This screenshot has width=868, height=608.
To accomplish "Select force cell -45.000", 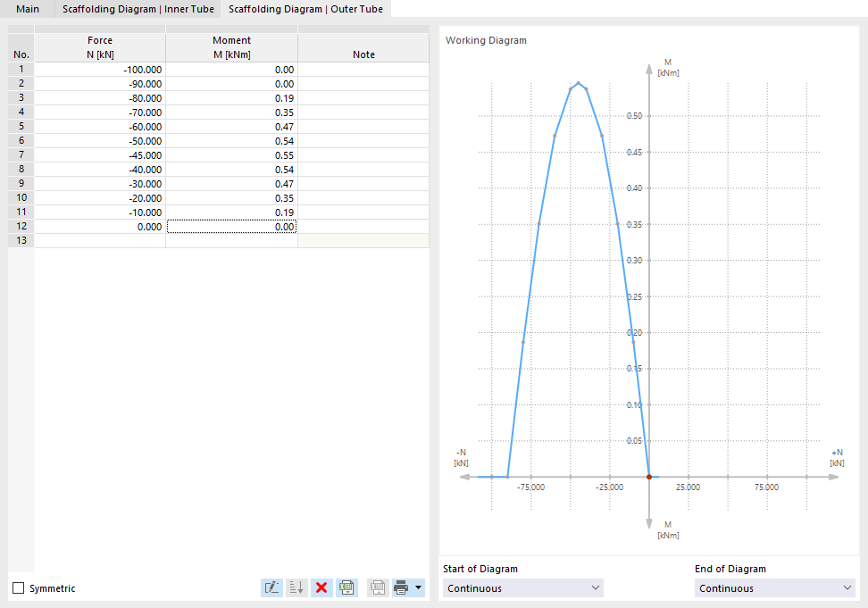I will pyautogui.click(x=100, y=155).
